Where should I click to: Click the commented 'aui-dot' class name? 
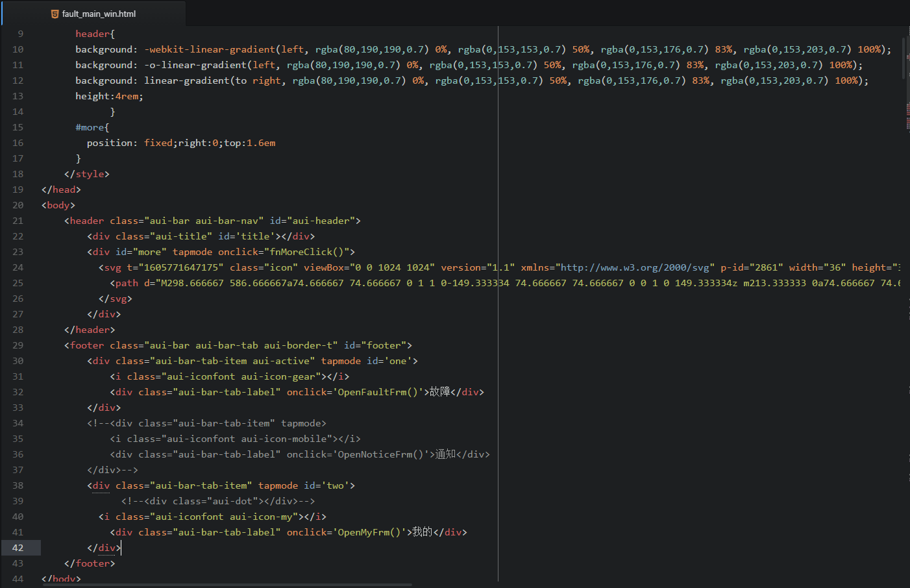(232, 501)
